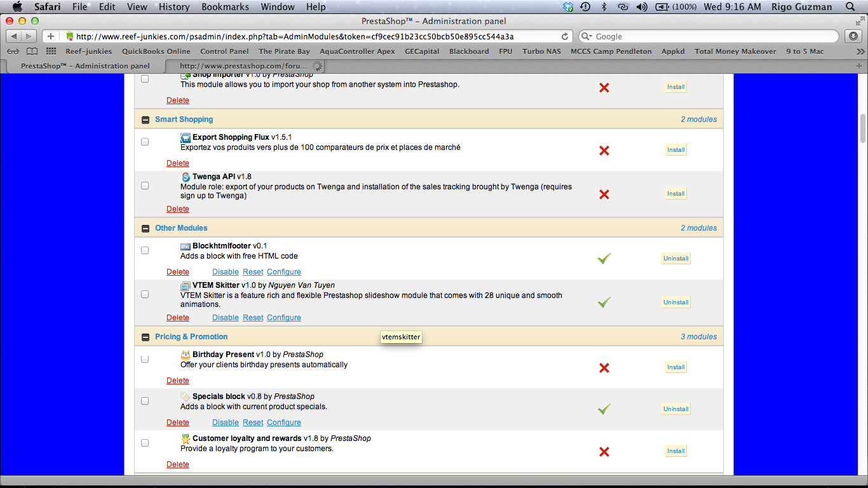Click the Specials block tag icon

click(x=186, y=396)
